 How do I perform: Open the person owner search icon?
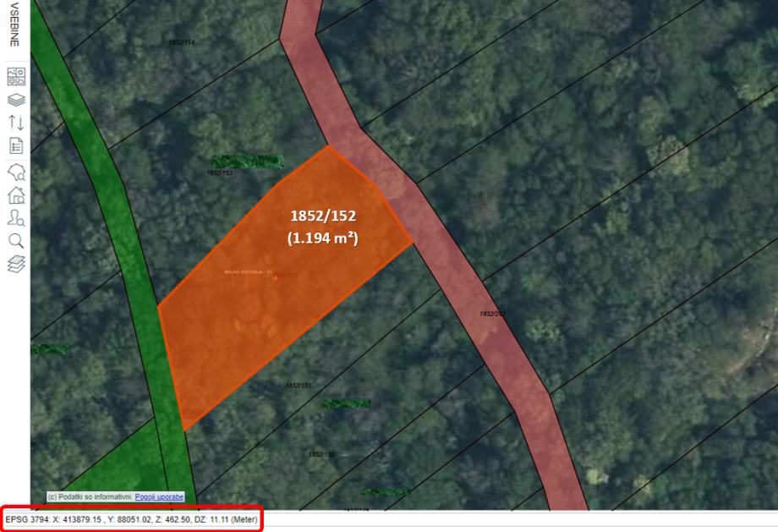16,218
